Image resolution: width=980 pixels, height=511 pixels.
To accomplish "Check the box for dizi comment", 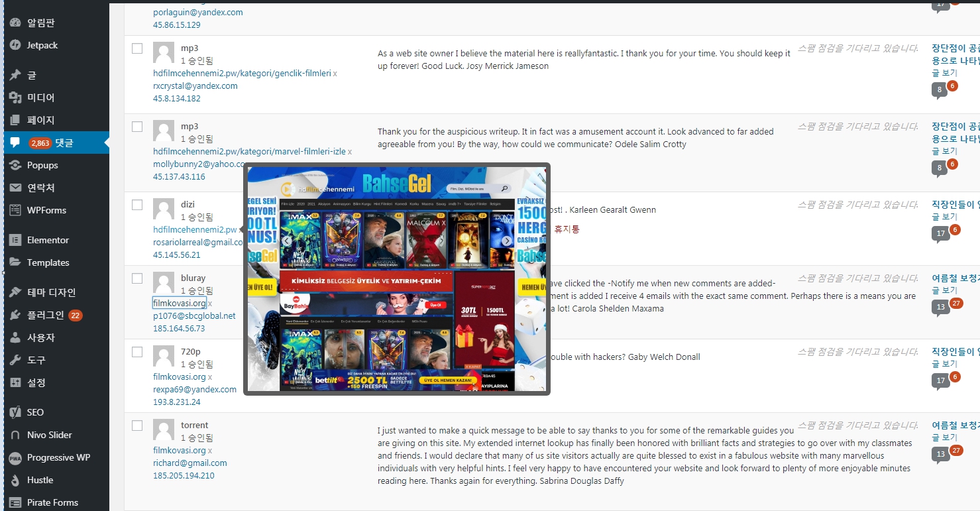I will coord(137,205).
